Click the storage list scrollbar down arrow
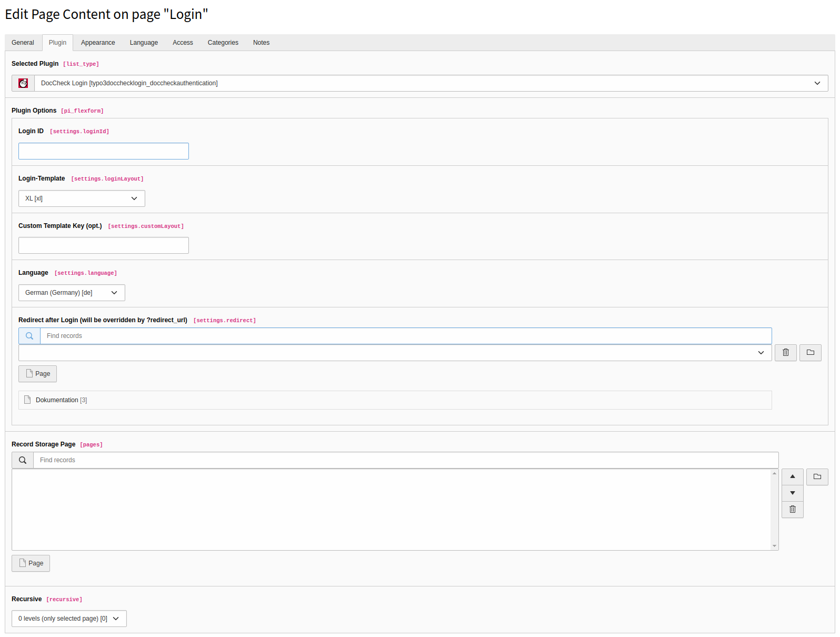 (x=775, y=546)
